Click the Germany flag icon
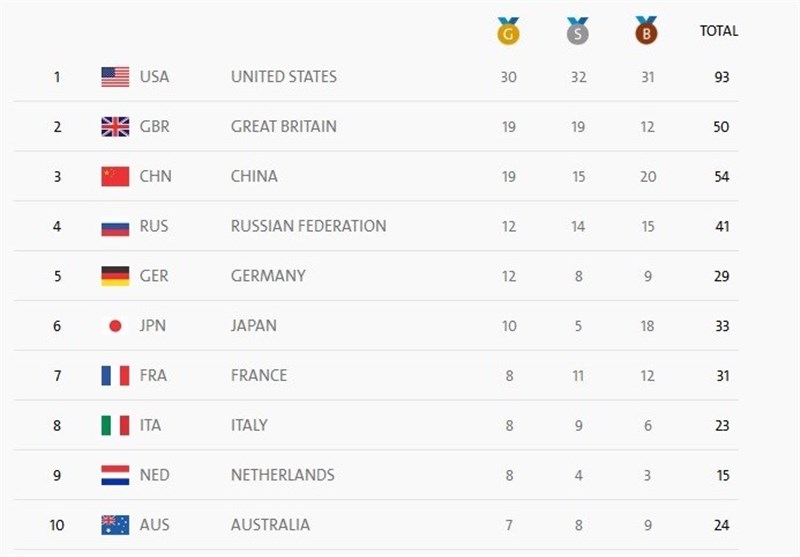Screen dimensions: 800x557 tap(115, 276)
